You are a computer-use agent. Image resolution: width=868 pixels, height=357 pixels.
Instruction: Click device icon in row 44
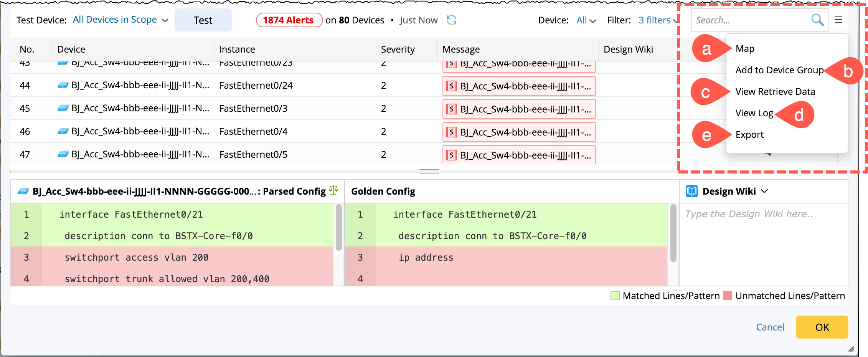[x=63, y=85]
